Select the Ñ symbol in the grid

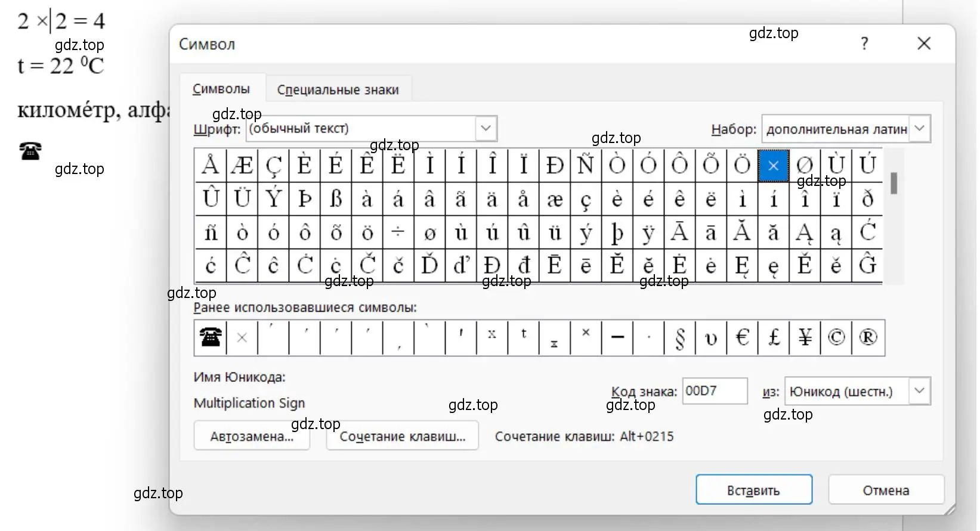(586, 166)
